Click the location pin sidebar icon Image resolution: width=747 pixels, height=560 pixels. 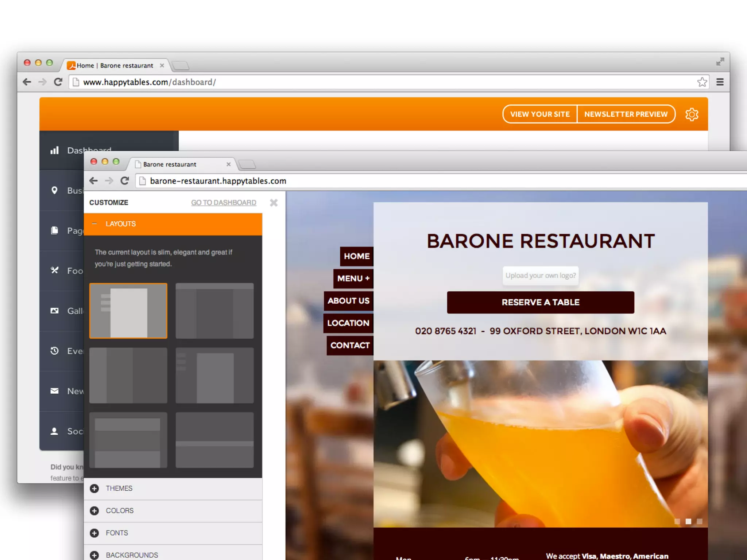[x=54, y=190]
